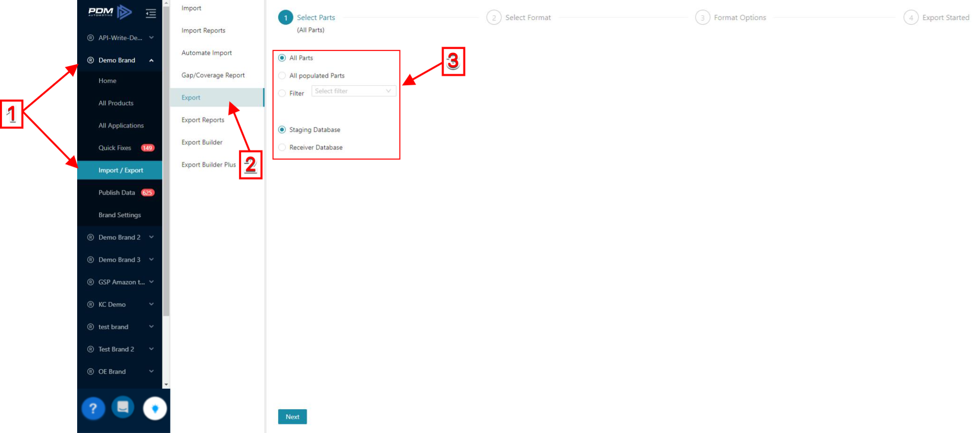The width and height of the screenshot is (980, 433).
Task: Expand GSP Amazon t... chevron
Action: [151, 282]
